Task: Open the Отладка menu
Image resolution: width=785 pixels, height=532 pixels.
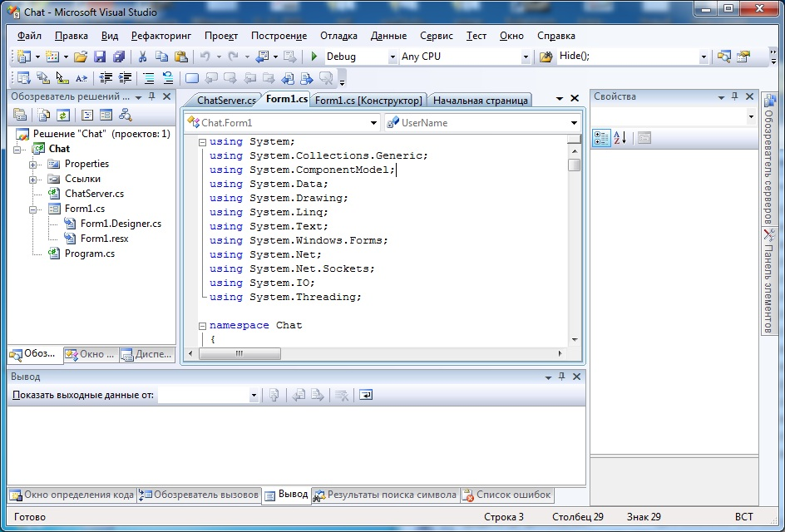Action: (339, 36)
